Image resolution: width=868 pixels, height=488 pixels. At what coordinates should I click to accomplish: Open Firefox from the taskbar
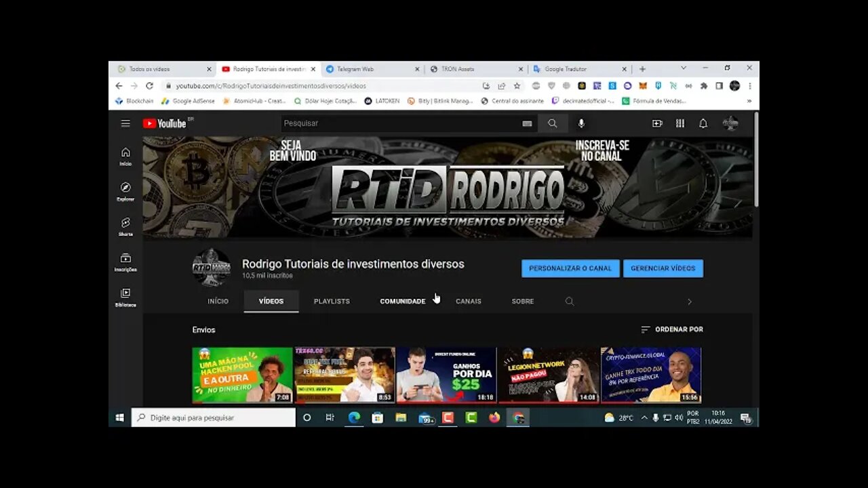point(494,418)
